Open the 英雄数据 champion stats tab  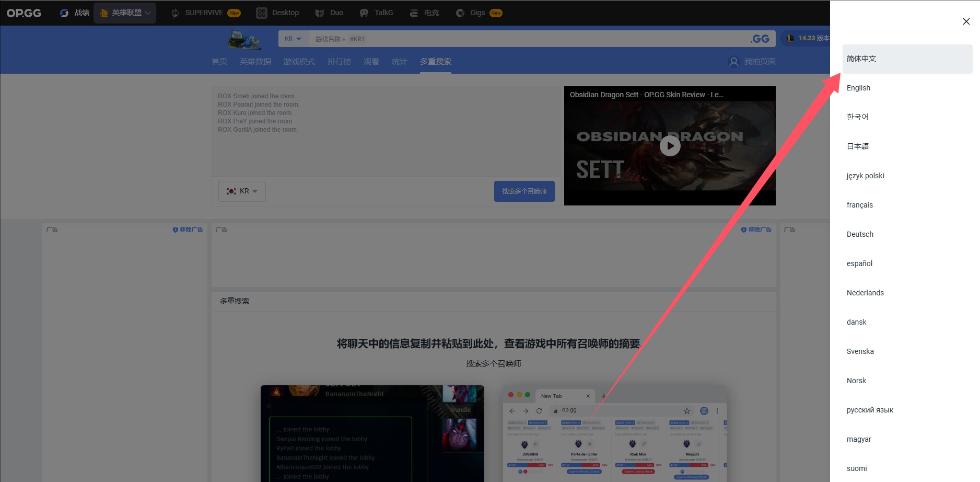[255, 61]
